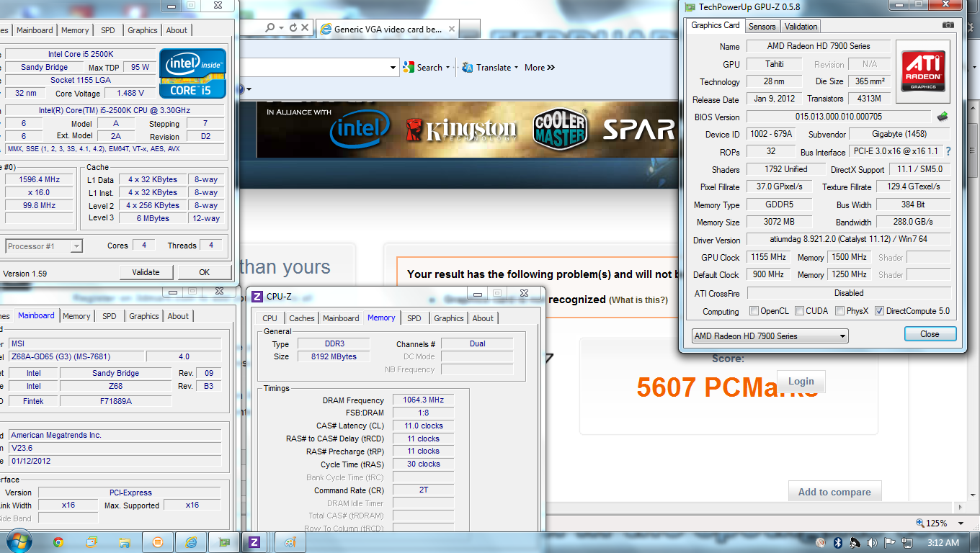The image size is (980, 553).
Task: Enable the CUDA checkbox
Action: (800, 311)
